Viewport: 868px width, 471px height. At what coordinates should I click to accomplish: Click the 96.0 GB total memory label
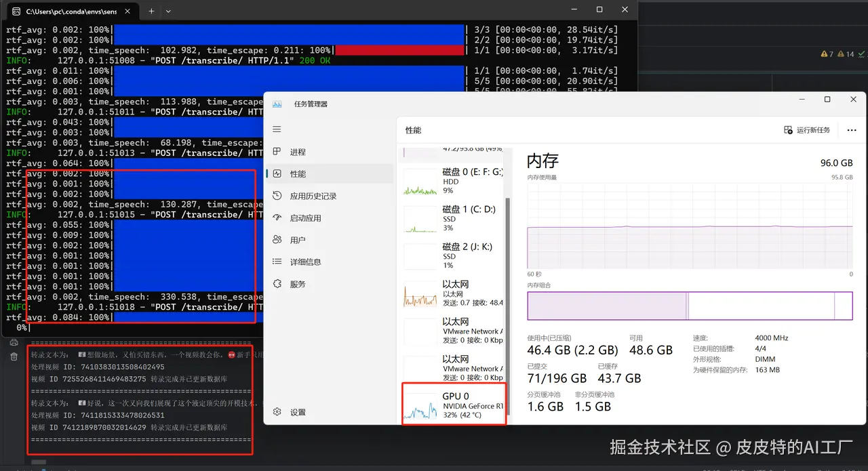(x=837, y=163)
